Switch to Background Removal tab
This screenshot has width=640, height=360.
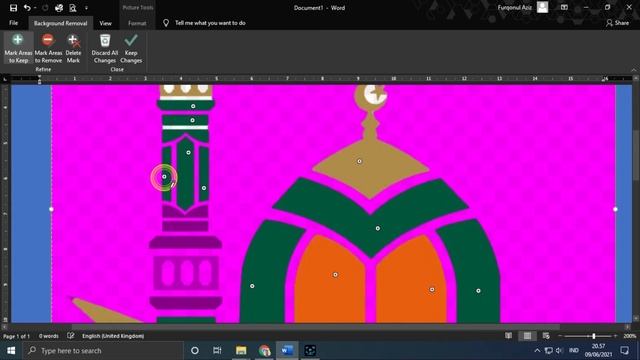[60, 23]
